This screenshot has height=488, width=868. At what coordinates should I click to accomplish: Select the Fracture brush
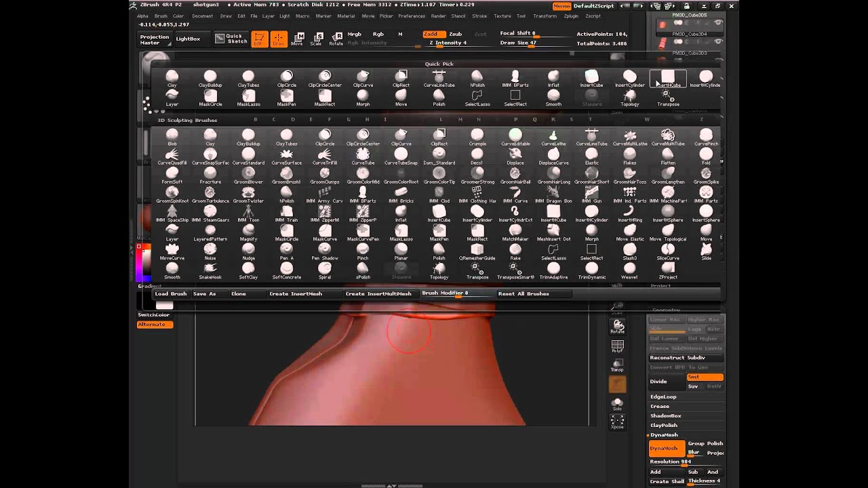[x=210, y=176]
